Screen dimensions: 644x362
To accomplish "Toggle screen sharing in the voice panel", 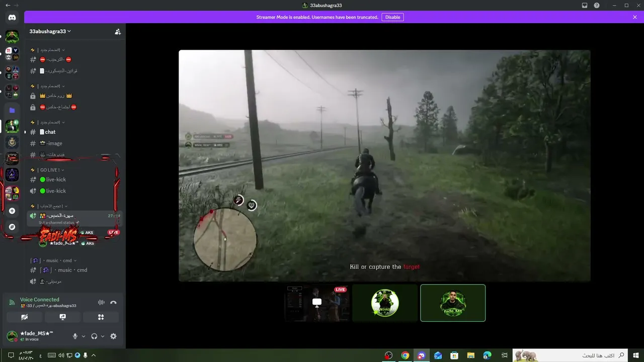I will point(63,317).
